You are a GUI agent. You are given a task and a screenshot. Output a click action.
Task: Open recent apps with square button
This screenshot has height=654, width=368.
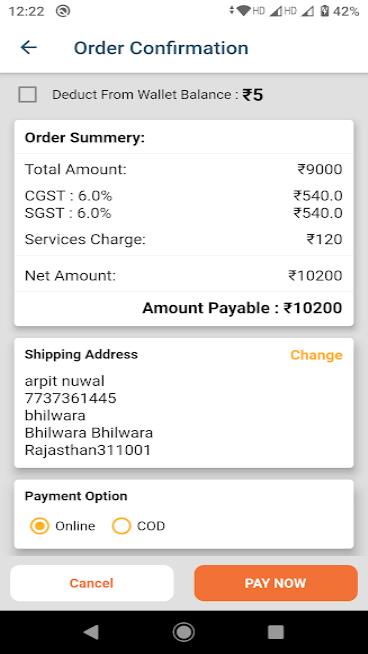pyautogui.click(x=276, y=632)
